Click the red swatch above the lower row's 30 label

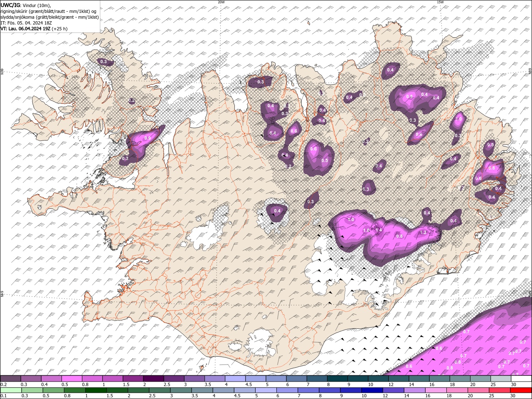point(521,390)
